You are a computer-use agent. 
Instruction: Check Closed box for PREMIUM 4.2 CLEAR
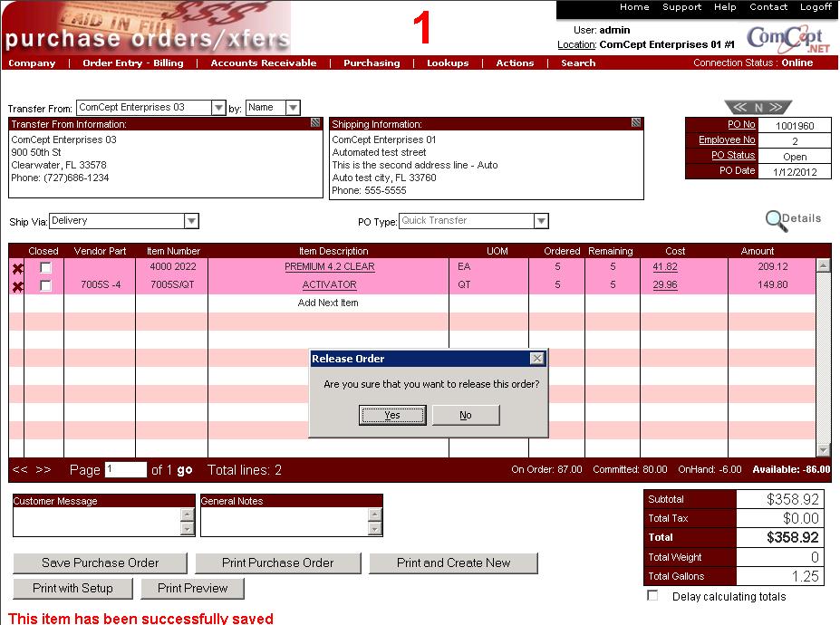coord(45,268)
